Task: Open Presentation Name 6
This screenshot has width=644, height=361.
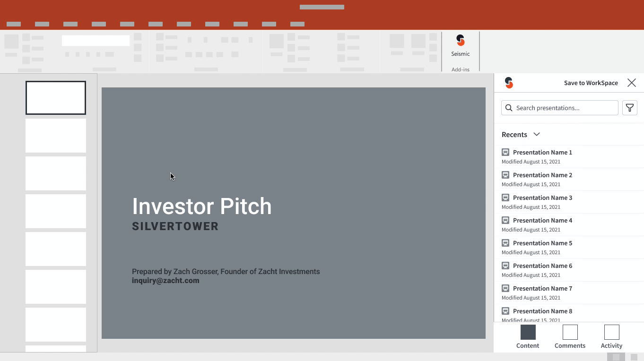Action: click(x=569, y=270)
